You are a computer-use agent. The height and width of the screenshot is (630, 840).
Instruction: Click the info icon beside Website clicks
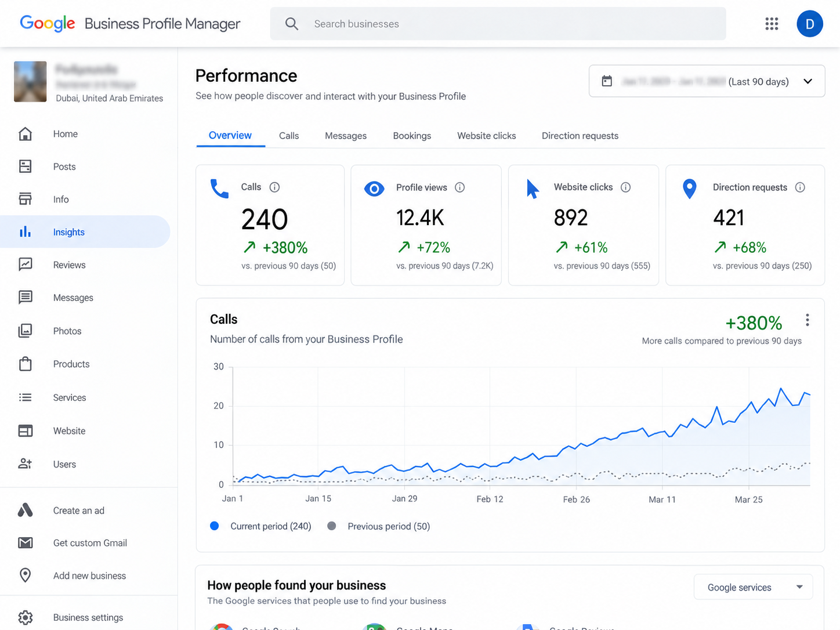(x=625, y=187)
